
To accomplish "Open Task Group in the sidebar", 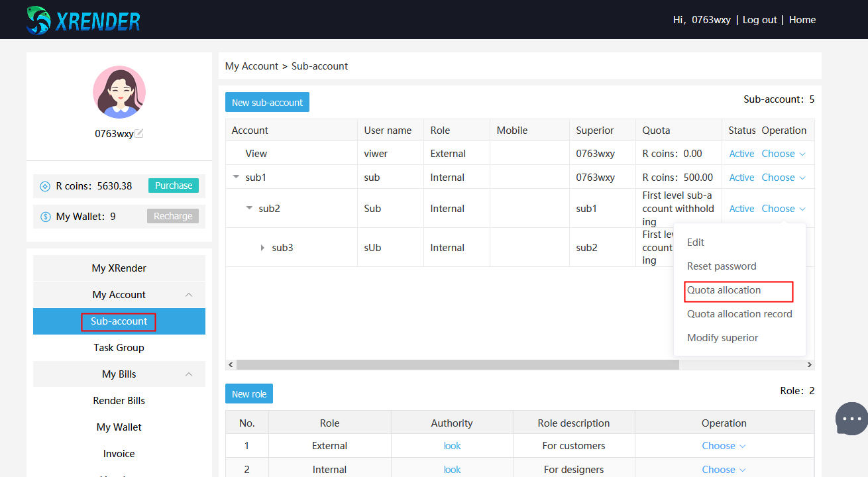I will [119, 348].
